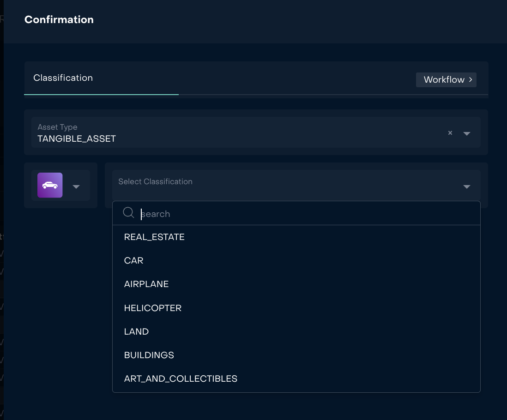Choose the CAR classification option
The height and width of the screenshot is (420, 507).
pyautogui.click(x=134, y=260)
